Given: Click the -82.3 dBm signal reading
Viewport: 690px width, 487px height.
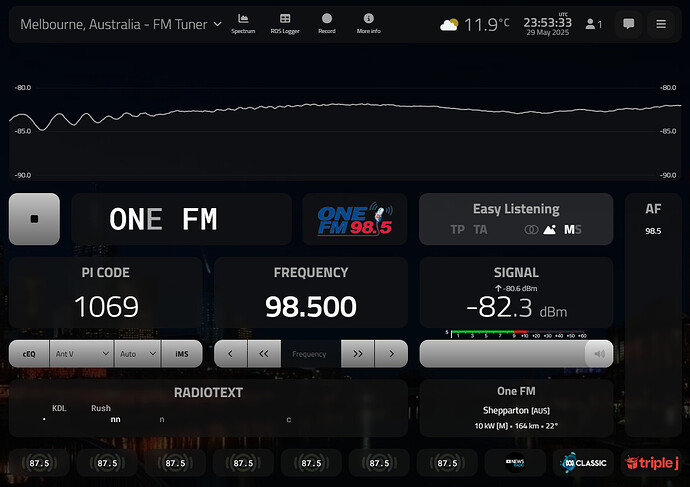Looking at the screenshot, I should (517, 308).
